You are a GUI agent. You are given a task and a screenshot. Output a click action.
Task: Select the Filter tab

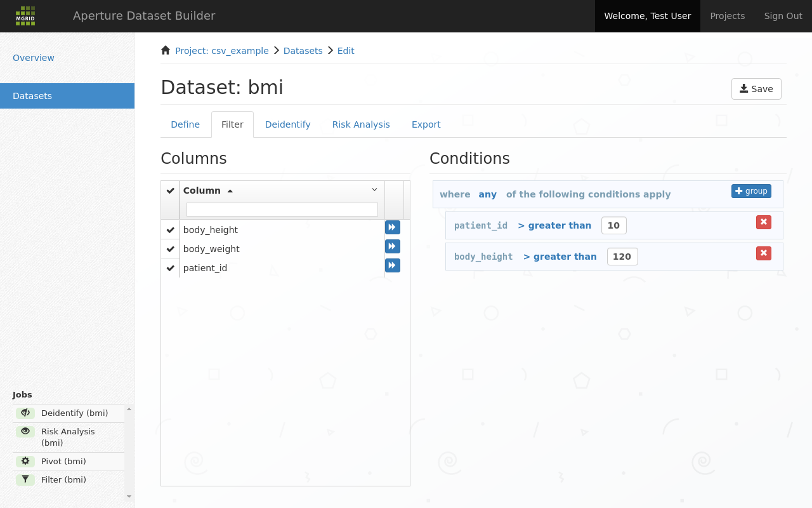click(232, 124)
